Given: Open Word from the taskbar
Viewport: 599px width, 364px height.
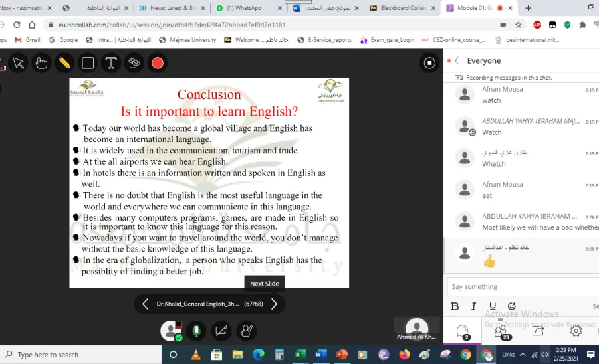Looking at the screenshot, I should coord(320,355).
